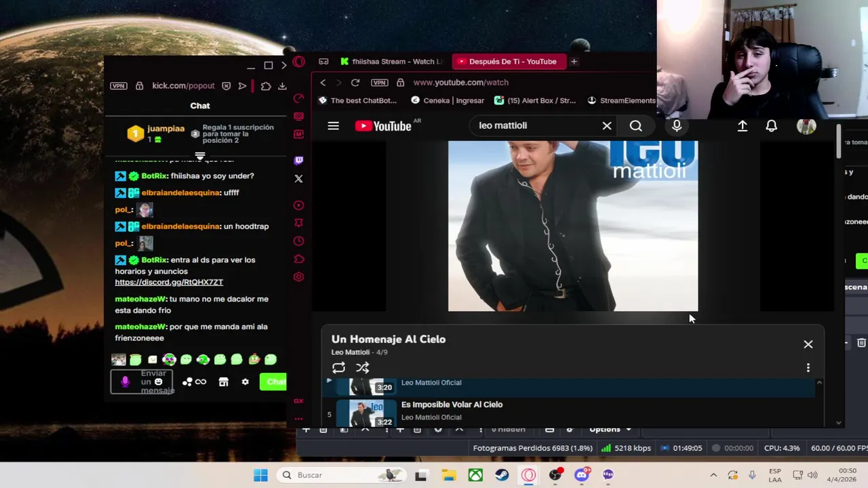Open the X icon in Opera sidebar

(298, 178)
